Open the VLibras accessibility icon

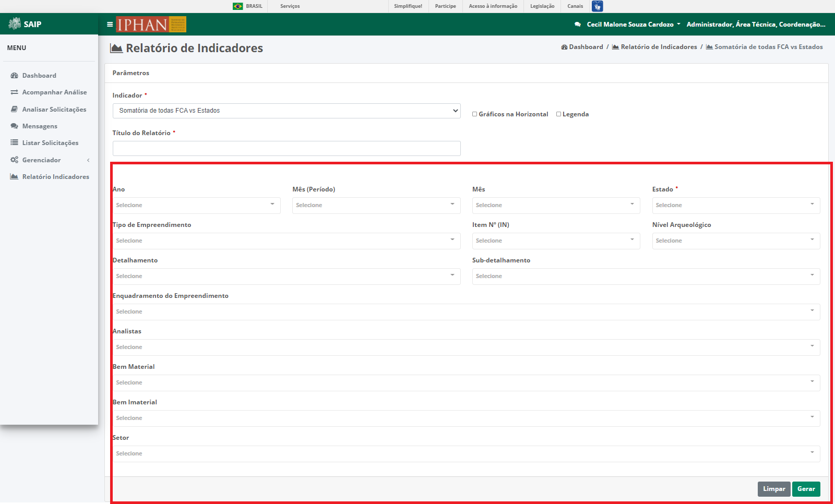tap(597, 6)
